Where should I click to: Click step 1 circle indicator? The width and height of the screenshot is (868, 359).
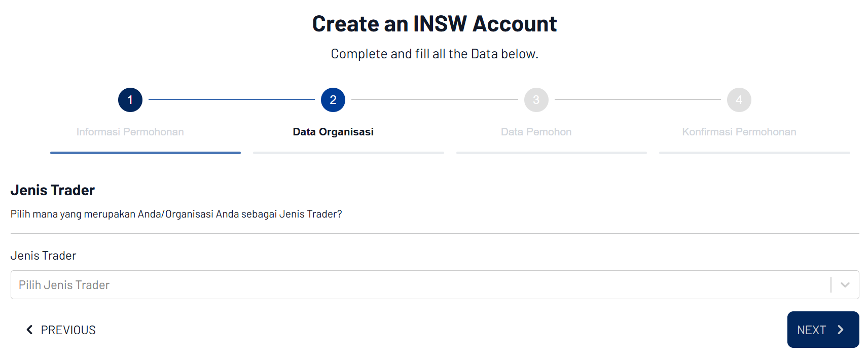click(130, 100)
